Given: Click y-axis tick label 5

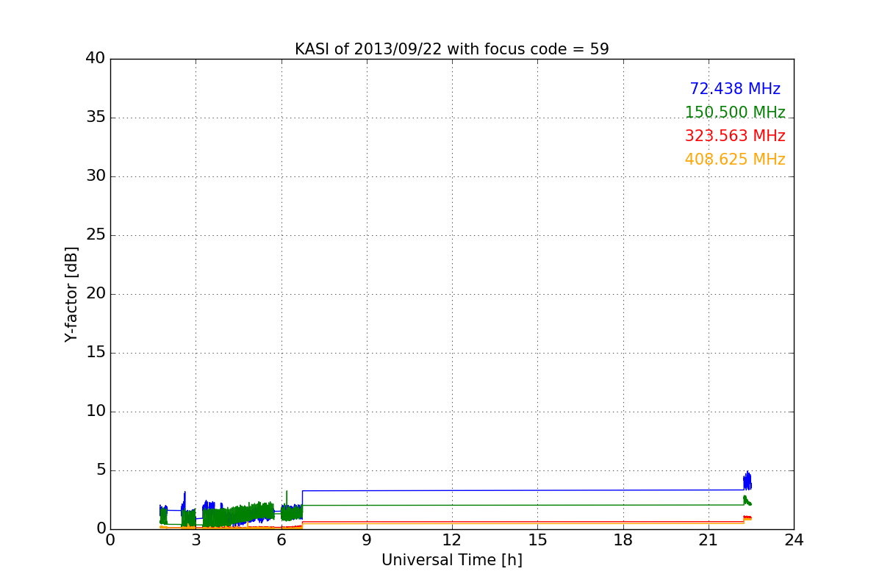Looking at the screenshot, I should click(101, 470).
